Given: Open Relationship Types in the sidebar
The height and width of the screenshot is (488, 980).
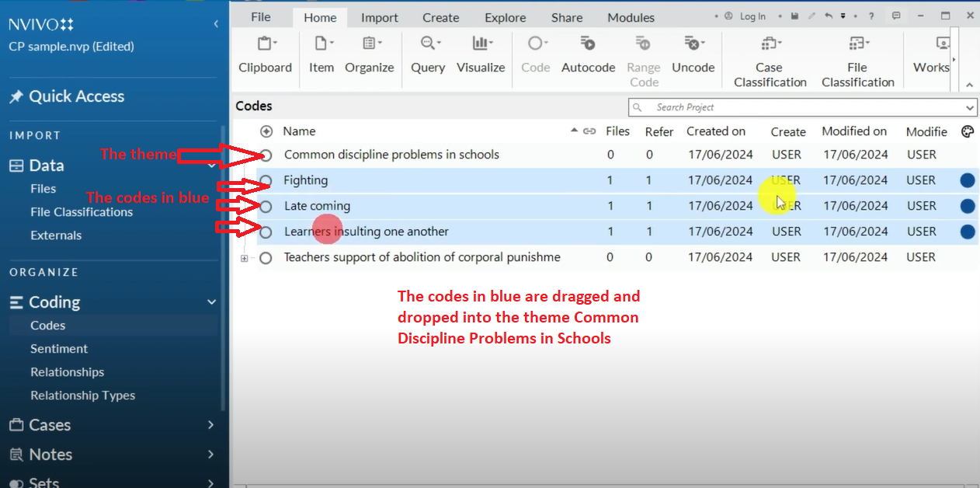Looking at the screenshot, I should pyautogui.click(x=83, y=396).
